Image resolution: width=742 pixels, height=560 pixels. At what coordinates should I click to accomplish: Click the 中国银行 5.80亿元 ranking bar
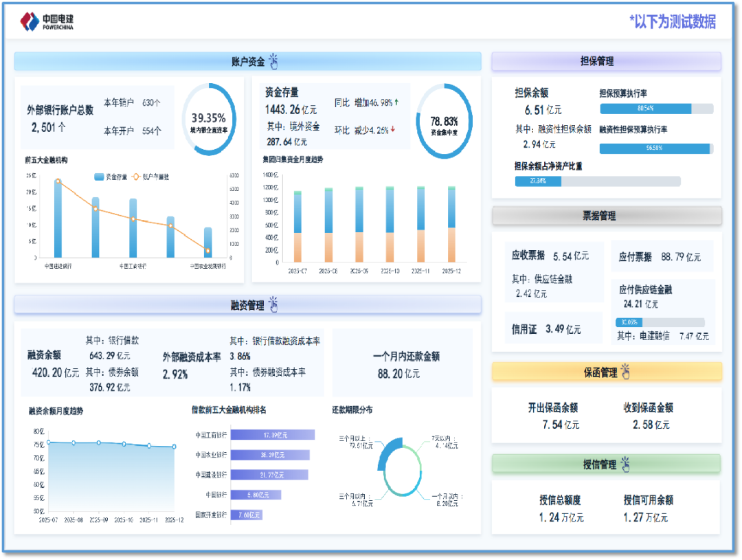256,495
